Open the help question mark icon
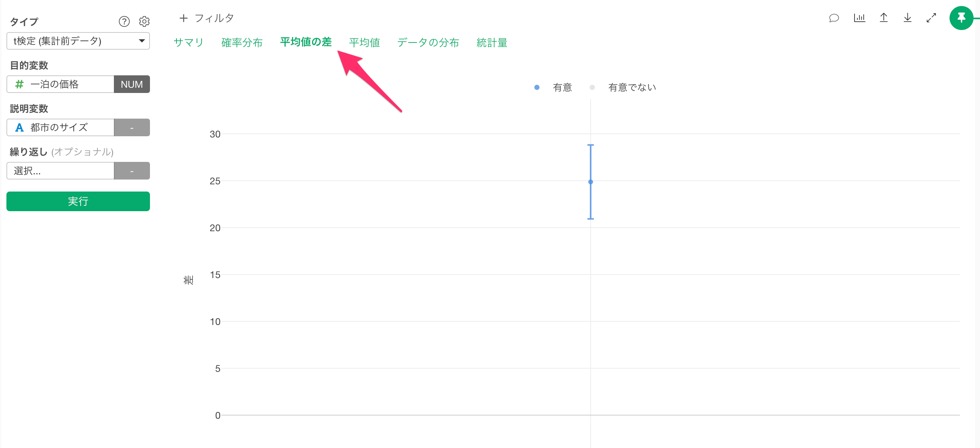 pos(124,21)
